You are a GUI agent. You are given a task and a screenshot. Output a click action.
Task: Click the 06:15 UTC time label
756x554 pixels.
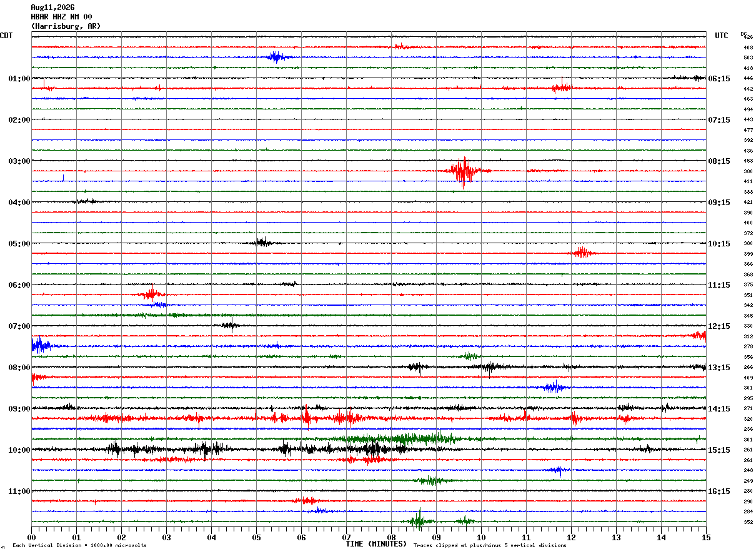pyautogui.click(x=720, y=79)
